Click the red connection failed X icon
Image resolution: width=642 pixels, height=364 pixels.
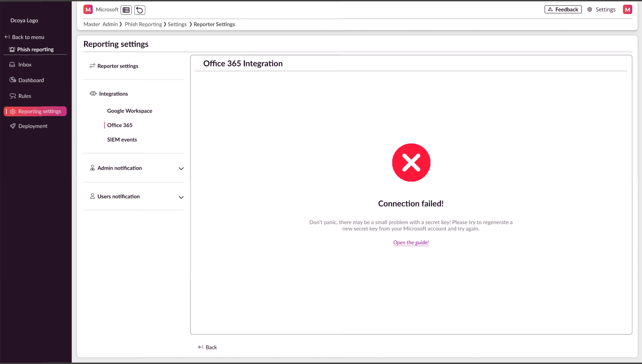(x=411, y=163)
